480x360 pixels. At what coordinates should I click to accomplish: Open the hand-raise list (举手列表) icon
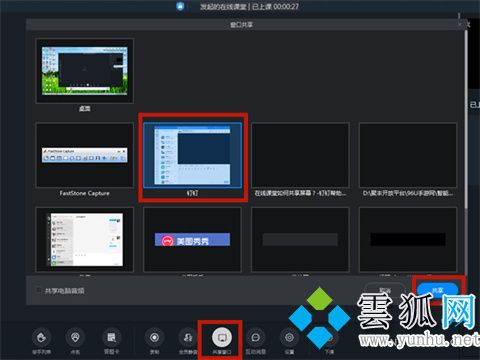pos(41,337)
